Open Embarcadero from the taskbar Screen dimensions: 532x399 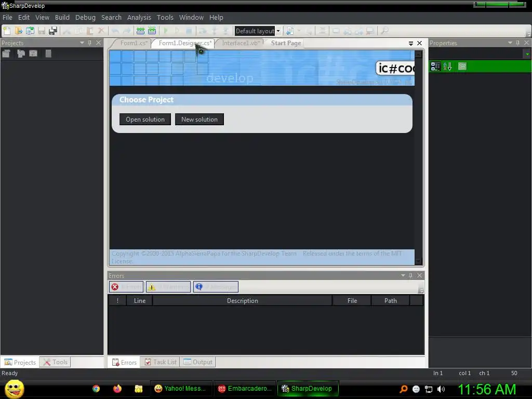[245, 389]
